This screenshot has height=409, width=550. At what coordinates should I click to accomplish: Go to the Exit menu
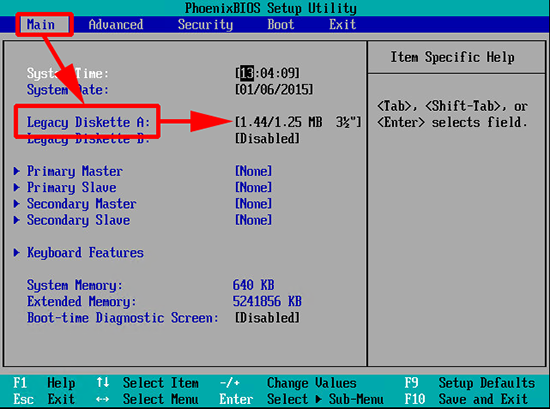pyautogui.click(x=342, y=25)
